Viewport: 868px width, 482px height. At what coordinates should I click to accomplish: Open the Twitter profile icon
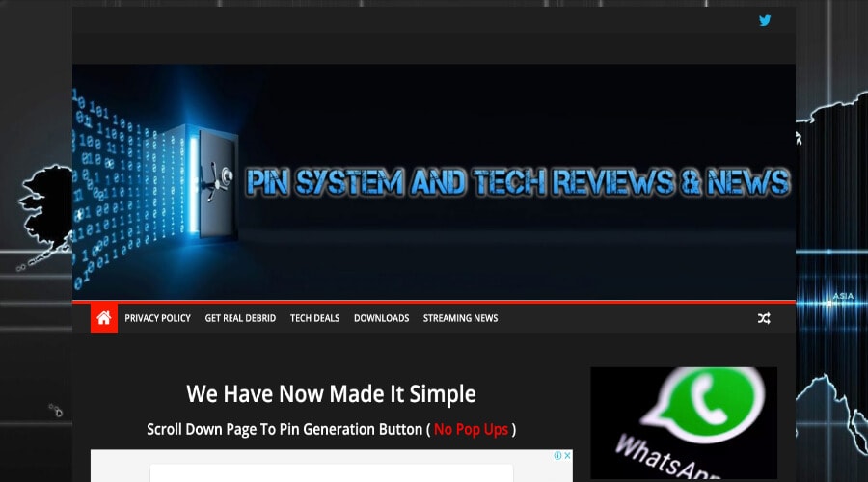pos(765,20)
